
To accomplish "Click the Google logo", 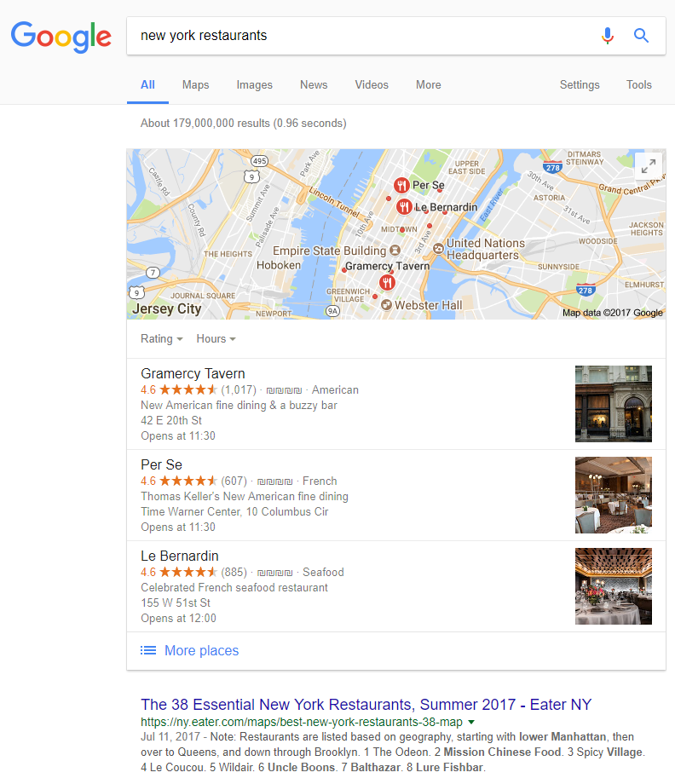I will tap(61, 37).
